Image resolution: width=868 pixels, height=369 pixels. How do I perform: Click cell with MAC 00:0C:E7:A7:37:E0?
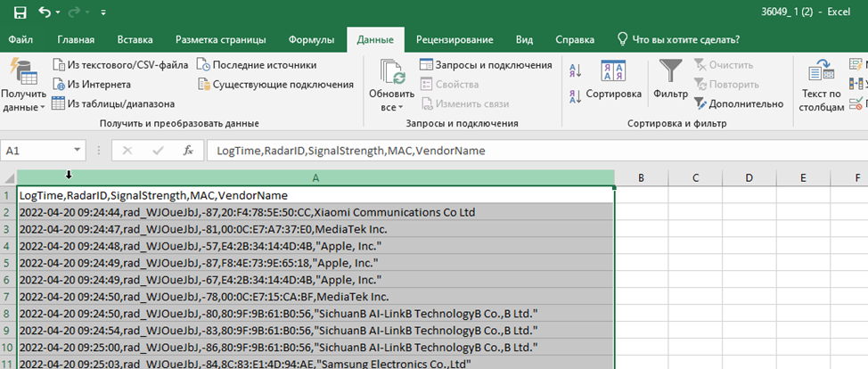[315, 229]
